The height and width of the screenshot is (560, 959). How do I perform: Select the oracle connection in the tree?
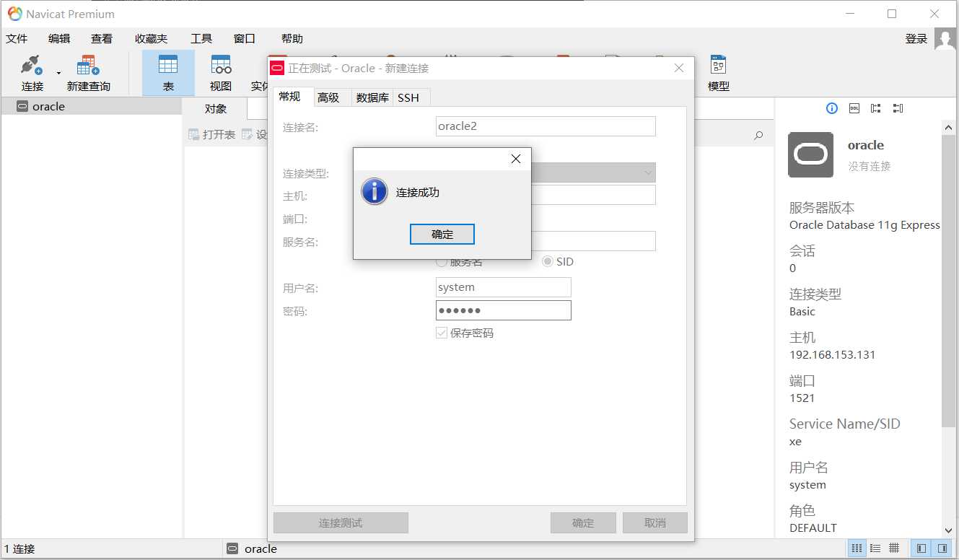91,106
